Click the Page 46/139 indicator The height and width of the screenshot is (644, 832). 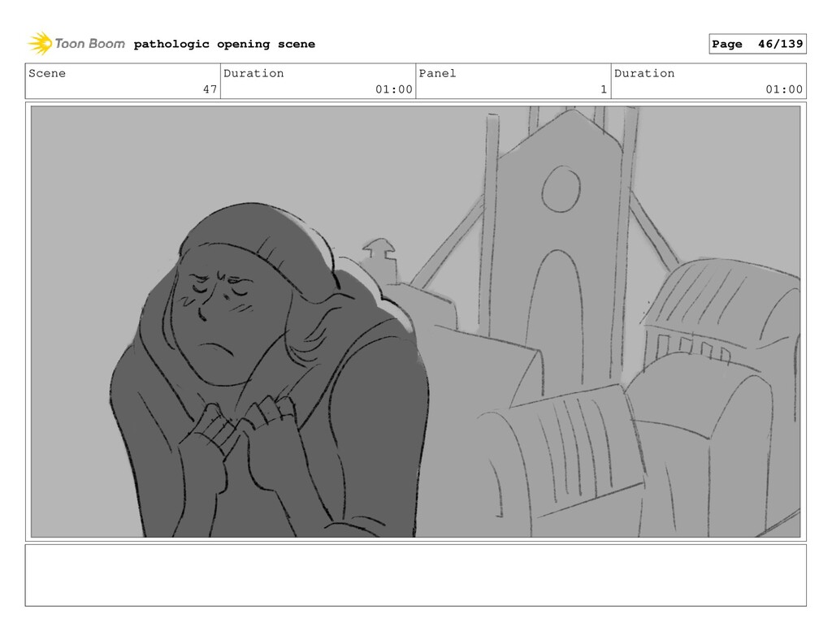pyautogui.click(x=757, y=44)
